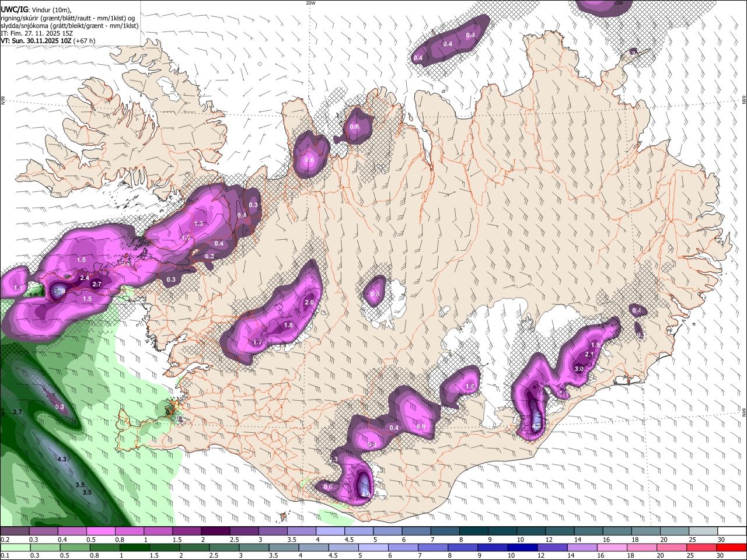Click the '4.3' rain value over the southwest ocean
The width and height of the screenshot is (747, 560).
pos(62,459)
